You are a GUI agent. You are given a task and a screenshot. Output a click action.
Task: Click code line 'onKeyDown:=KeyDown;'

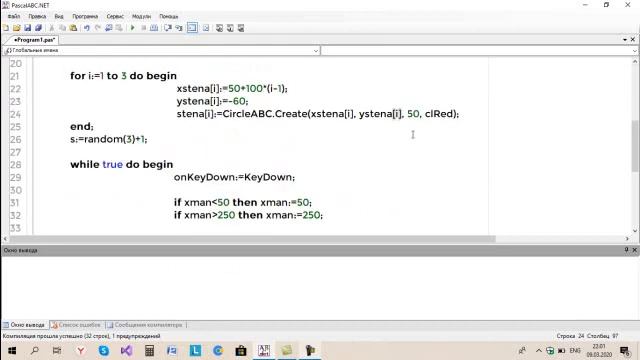(x=234, y=177)
